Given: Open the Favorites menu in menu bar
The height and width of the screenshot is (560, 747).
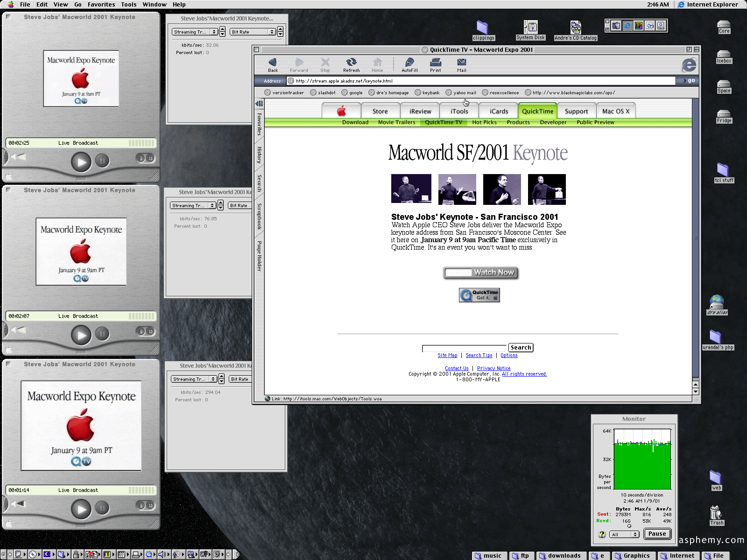Looking at the screenshot, I should 101,5.
